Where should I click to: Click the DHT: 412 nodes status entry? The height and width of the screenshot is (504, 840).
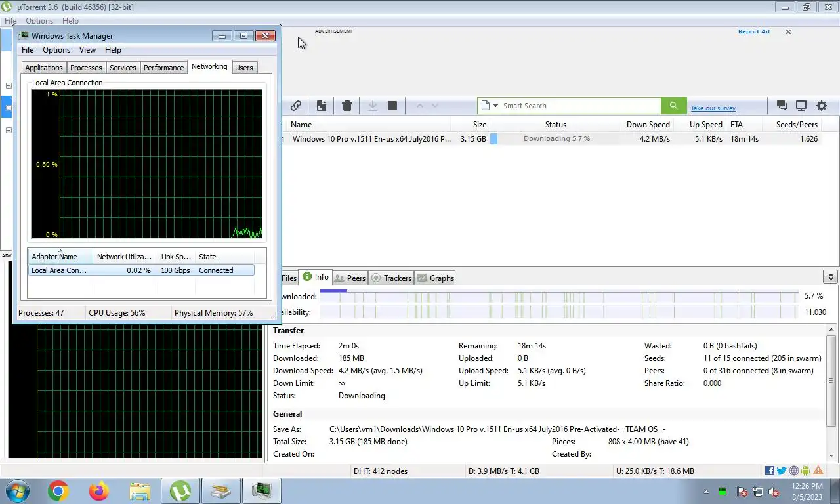click(381, 471)
